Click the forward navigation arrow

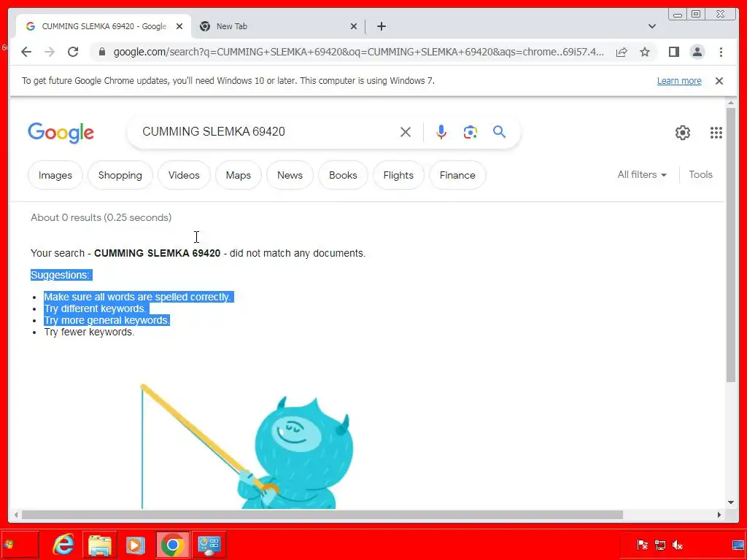point(50,52)
